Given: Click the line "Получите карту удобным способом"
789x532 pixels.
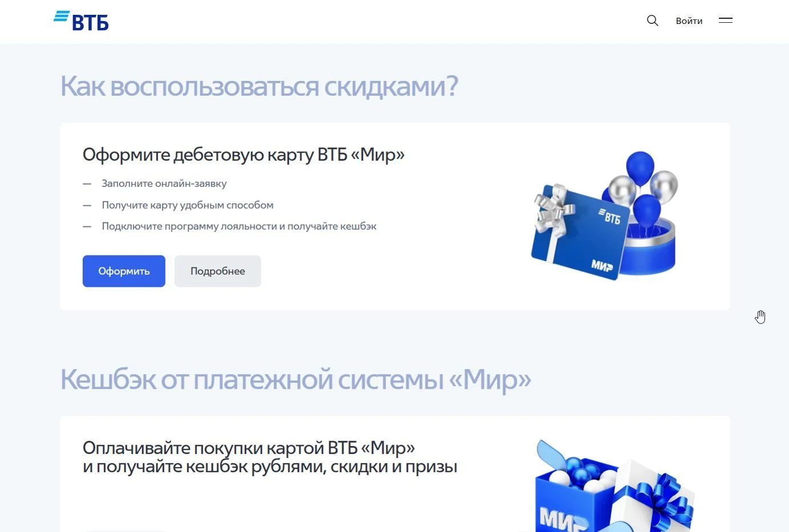Looking at the screenshot, I should click(188, 205).
